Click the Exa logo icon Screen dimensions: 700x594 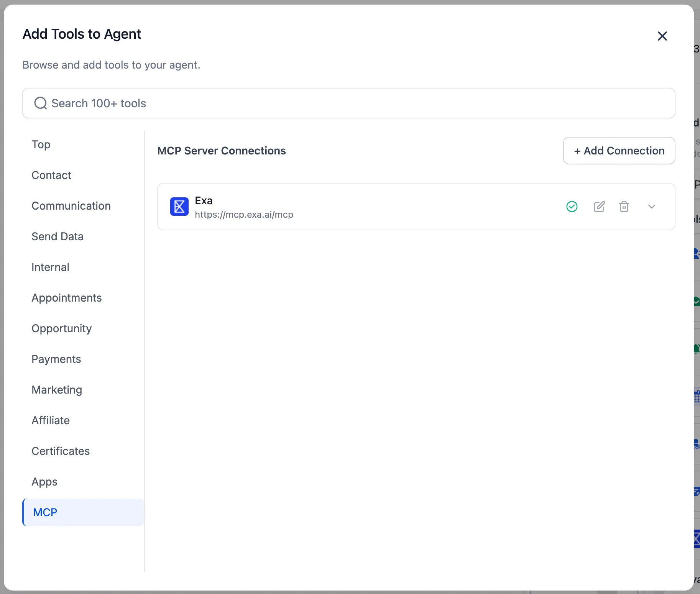[179, 207]
